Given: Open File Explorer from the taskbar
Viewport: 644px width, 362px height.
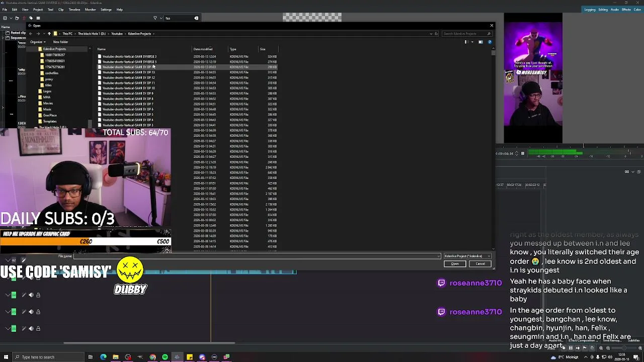Looking at the screenshot, I should (x=115, y=357).
